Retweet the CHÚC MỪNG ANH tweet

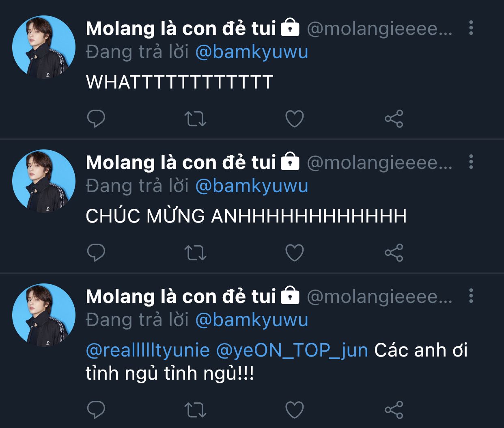click(x=195, y=253)
